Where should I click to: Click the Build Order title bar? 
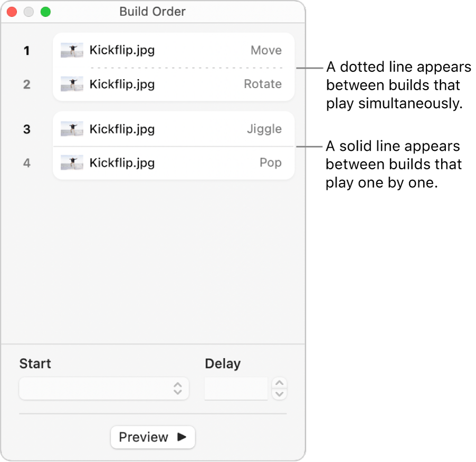(x=153, y=12)
